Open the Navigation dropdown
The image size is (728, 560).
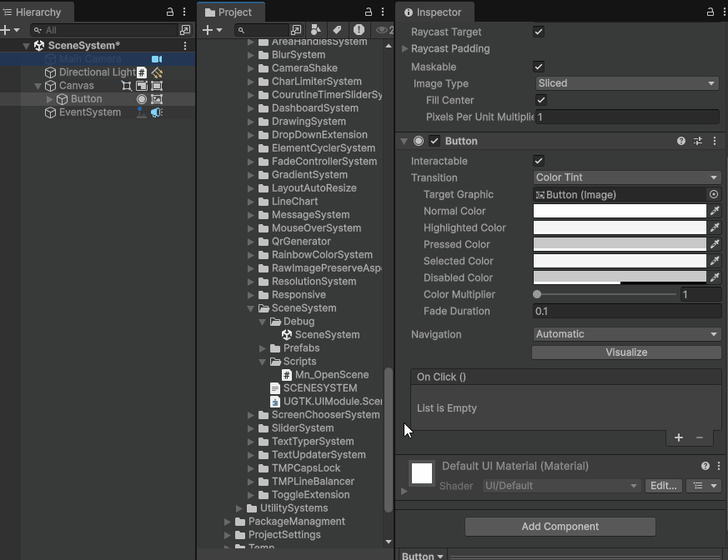(626, 334)
